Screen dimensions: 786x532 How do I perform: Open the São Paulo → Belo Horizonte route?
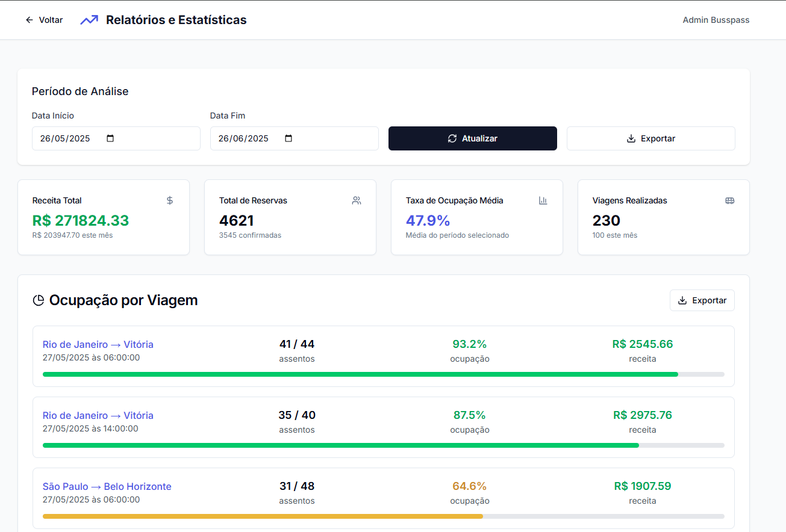coord(106,486)
